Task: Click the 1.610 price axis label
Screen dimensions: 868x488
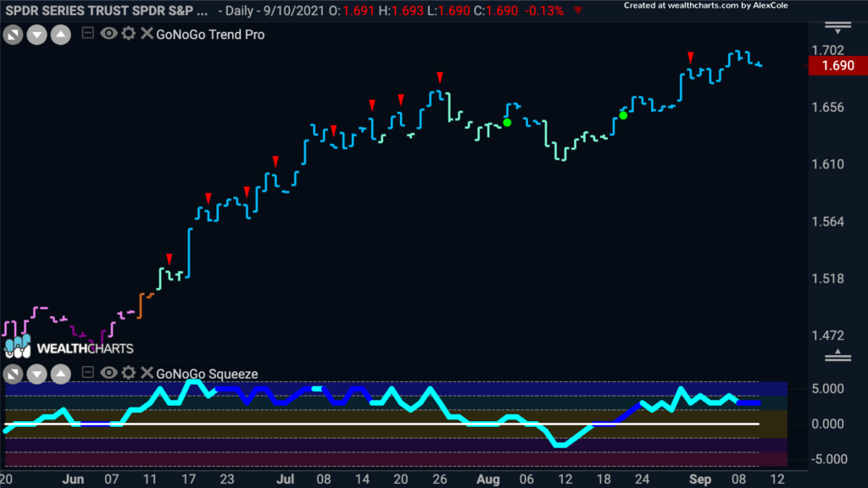Action: 827,164
